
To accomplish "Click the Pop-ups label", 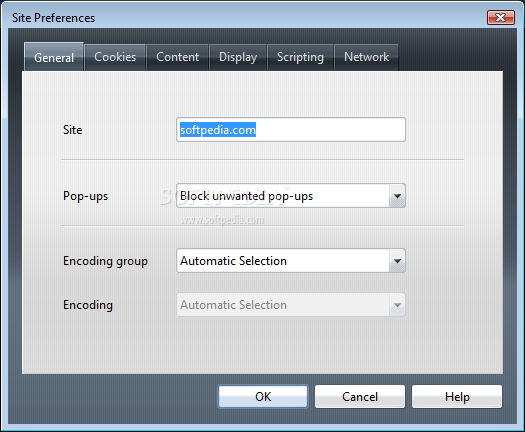I will pos(85,196).
